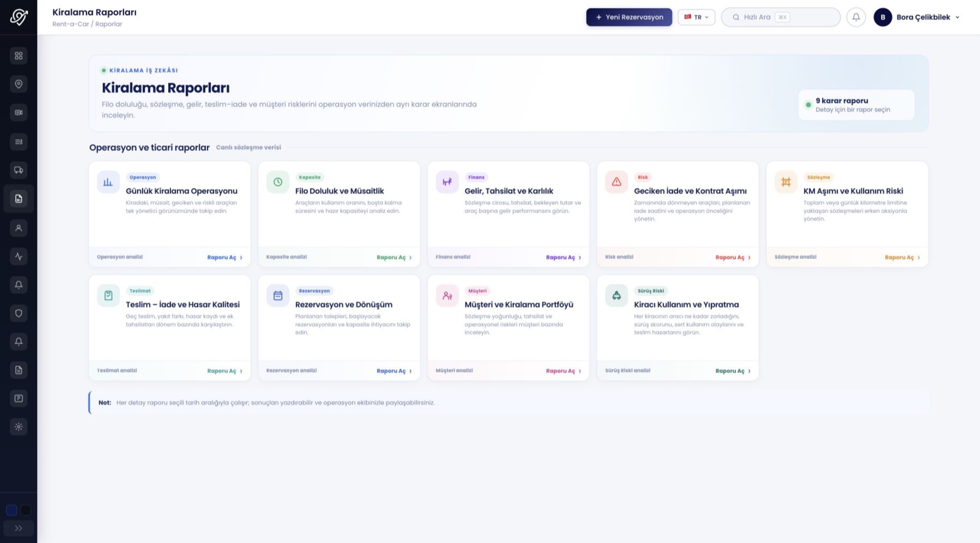Select the blue theme color swatch

[11, 510]
